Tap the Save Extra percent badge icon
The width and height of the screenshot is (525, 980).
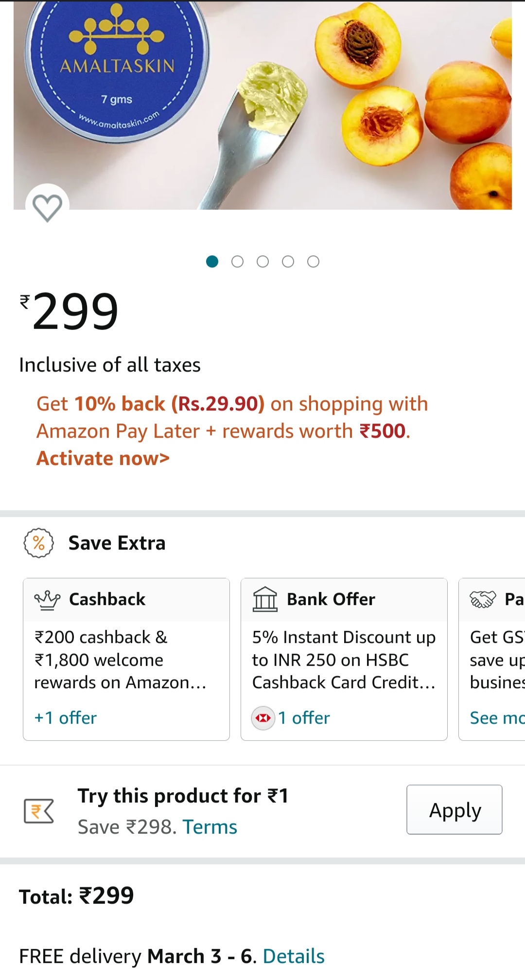pyautogui.click(x=39, y=543)
